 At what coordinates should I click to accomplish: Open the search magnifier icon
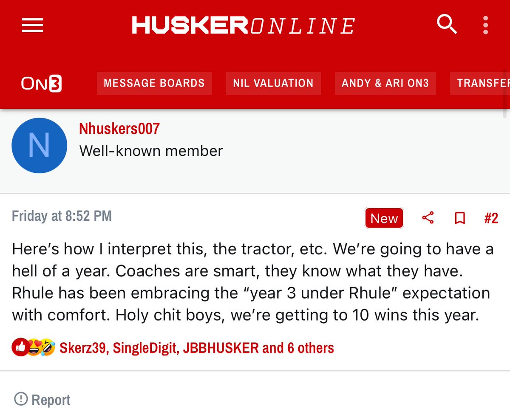[447, 25]
